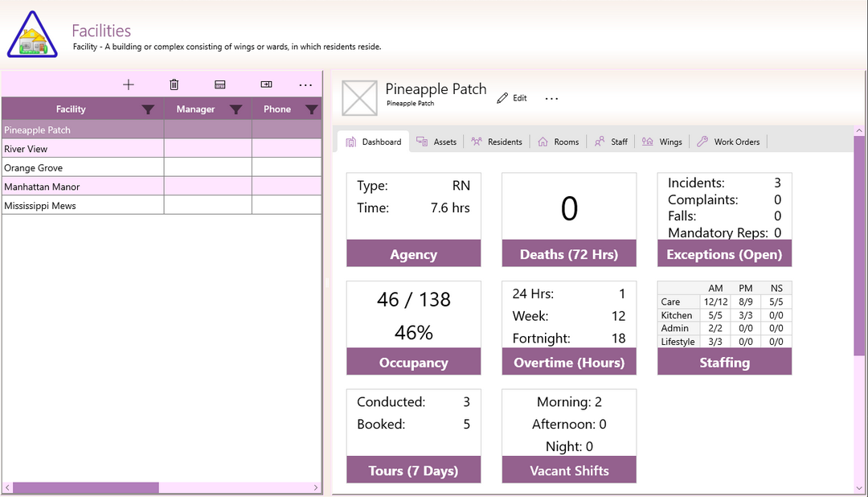Image resolution: width=868 pixels, height=497 pixels.
Task: Open the Exceptions (Open) tile
Action: point(725,220)
